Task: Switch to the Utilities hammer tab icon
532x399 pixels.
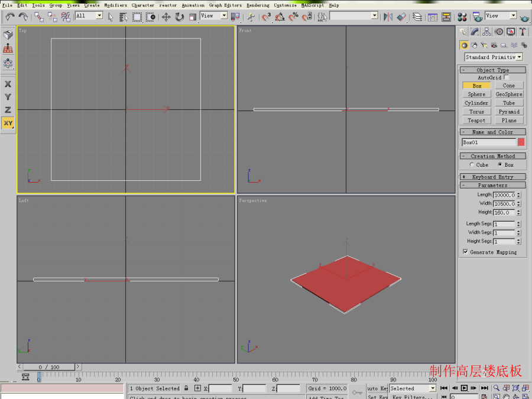Action: 523,31
